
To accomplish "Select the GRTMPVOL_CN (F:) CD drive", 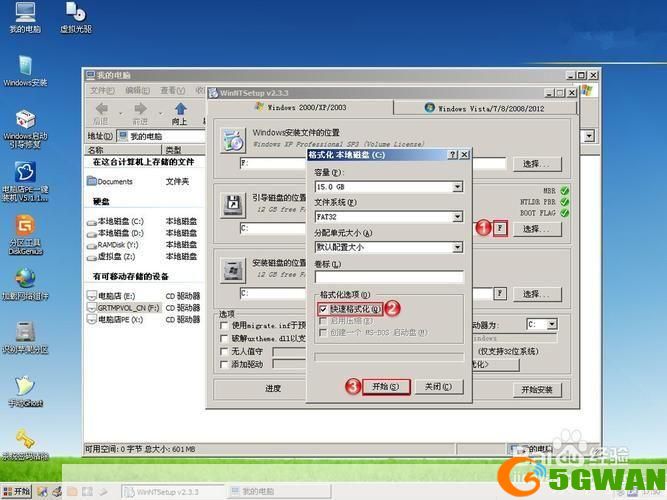I will click(123, 307).
